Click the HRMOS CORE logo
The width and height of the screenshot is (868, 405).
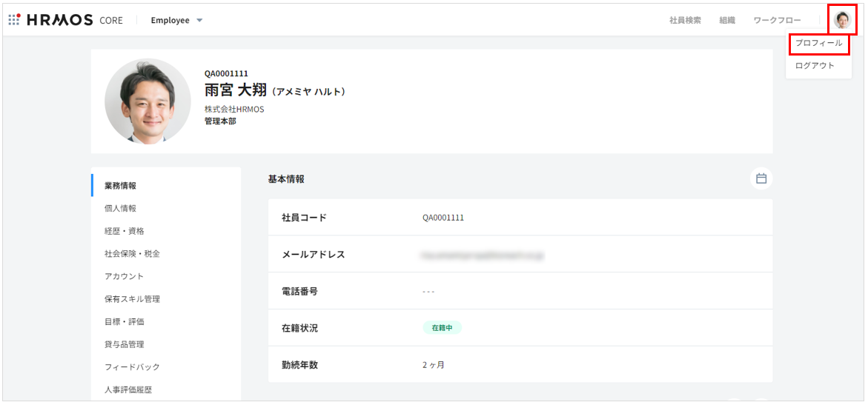(x=74, y=20)
